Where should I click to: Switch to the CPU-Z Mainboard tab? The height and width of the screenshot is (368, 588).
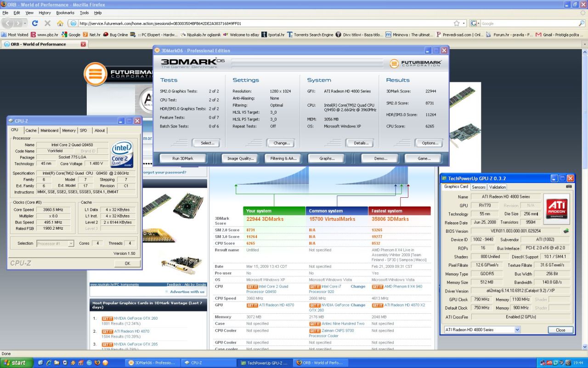[49, 130]
